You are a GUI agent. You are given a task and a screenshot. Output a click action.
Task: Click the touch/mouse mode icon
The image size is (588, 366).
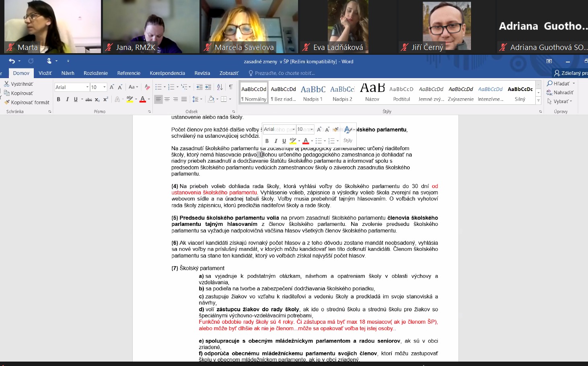coord(49,61)
